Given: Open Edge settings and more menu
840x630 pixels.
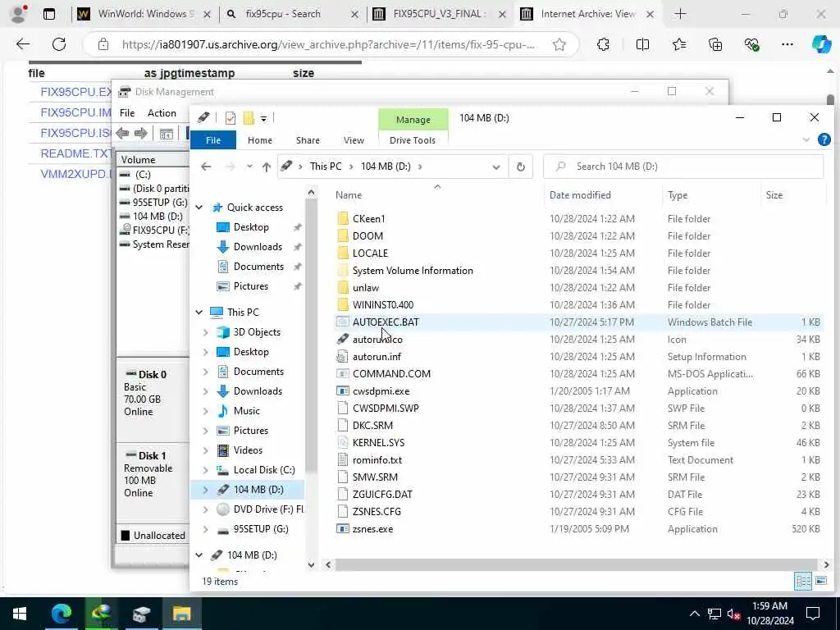Looking at the screenshot, I should 787,44.
